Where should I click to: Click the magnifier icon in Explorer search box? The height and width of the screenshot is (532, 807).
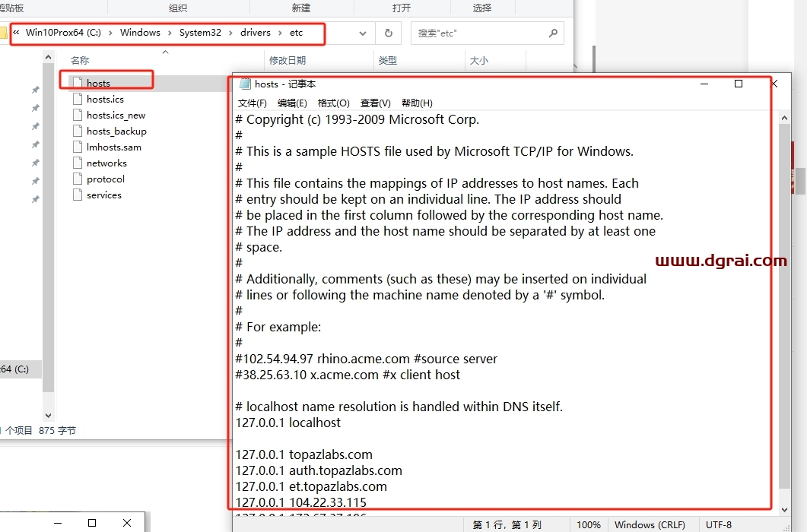click(553, 33)
